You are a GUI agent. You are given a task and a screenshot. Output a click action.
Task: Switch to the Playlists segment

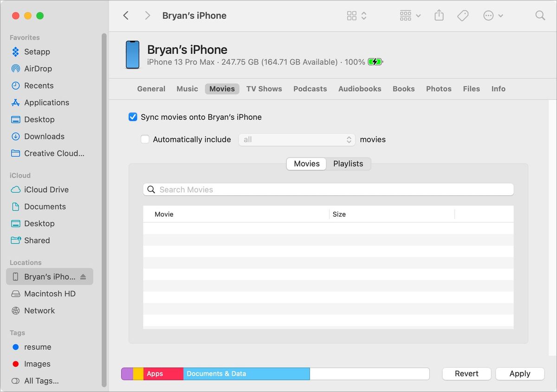pyautogui.click(x=348, y=163)
